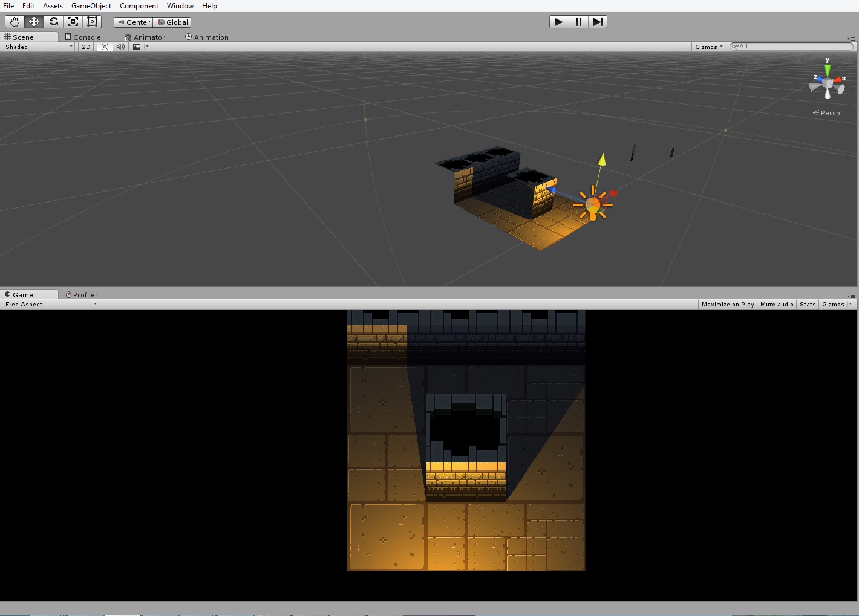Viewport: 859px width, 616px height.
Task: Toggle 2D mode in the Scene view
Action: [x=85, y=47]
